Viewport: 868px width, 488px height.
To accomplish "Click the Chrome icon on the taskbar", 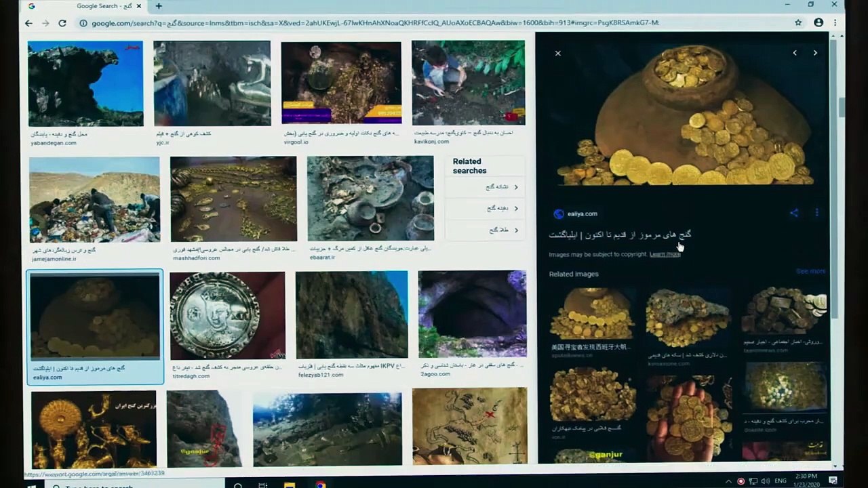I will 320,484.
